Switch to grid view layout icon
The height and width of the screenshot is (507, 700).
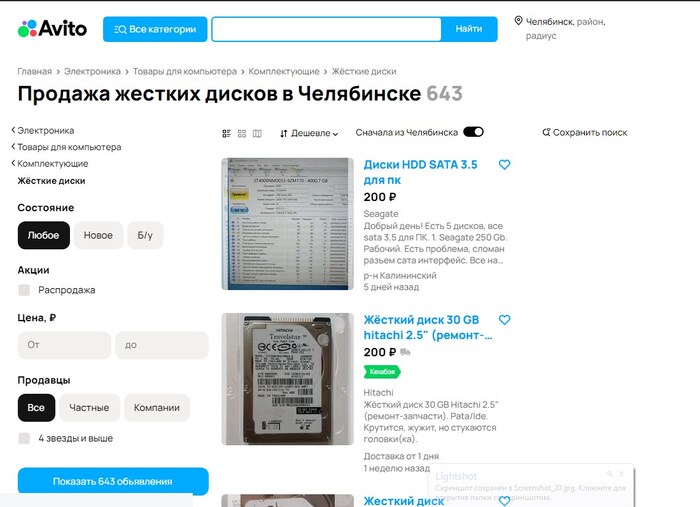pos(242,133)
